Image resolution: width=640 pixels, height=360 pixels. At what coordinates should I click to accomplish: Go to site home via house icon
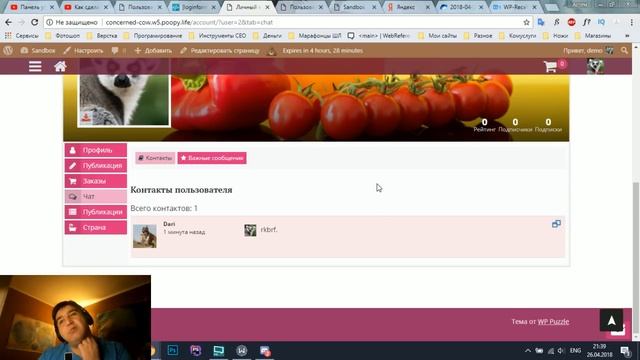pos(60,66)
